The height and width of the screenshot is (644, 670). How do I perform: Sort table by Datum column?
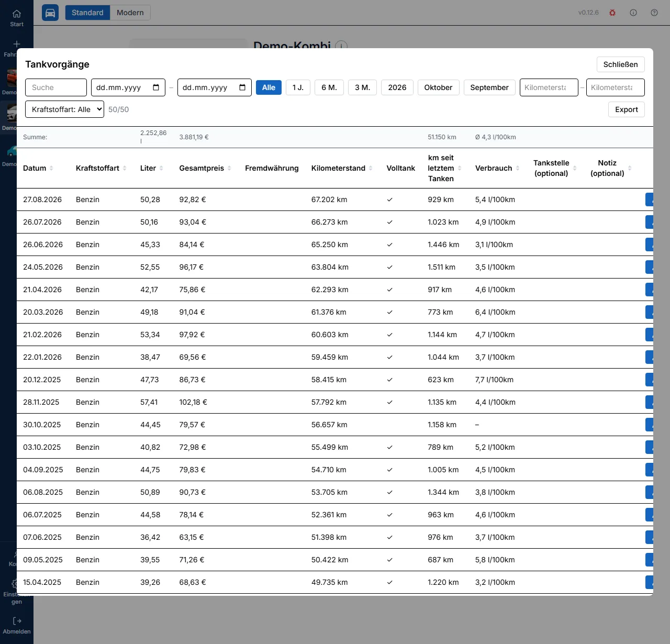tap(38, 168)
